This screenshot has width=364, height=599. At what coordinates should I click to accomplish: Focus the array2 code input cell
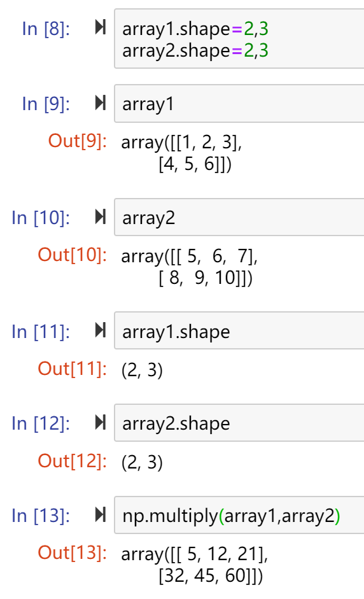pos(239,217)
